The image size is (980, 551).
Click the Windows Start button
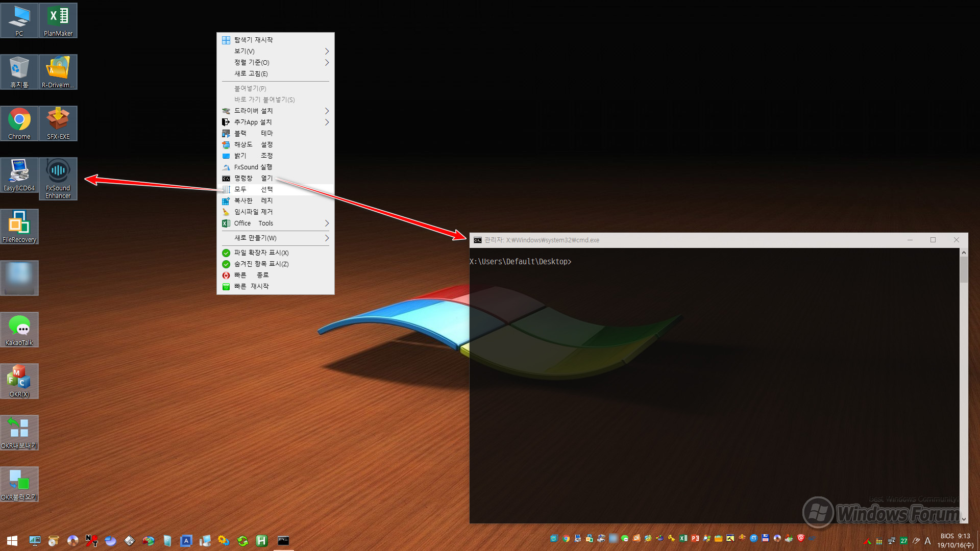click(x=12, y=541)
